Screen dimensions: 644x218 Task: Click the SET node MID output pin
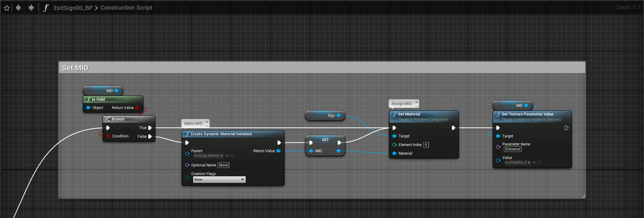point(339,151)
